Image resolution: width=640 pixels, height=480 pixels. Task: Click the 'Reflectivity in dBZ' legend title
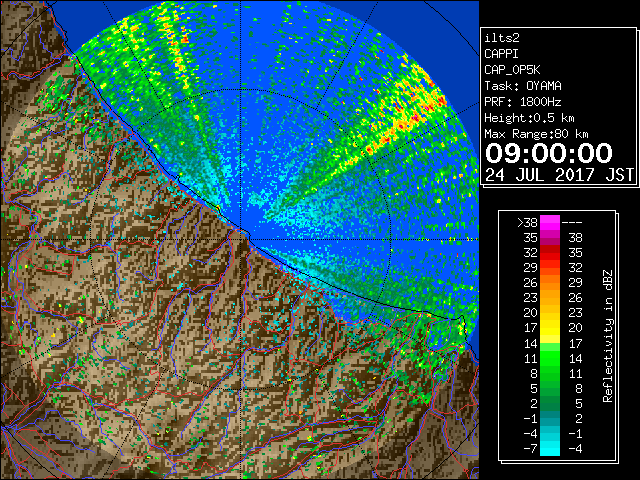pyautogui.click(x=608, y=336)
